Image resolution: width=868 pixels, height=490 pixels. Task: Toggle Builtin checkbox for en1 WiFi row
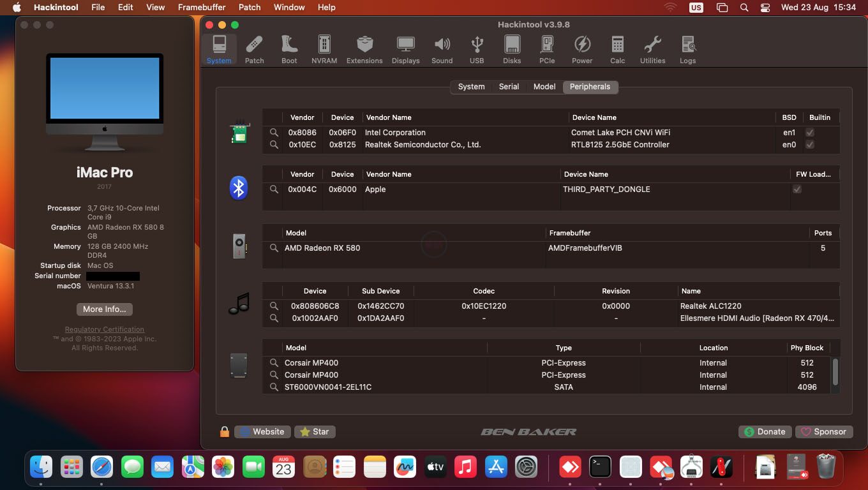pyautogui.click(x=810, y=132)
